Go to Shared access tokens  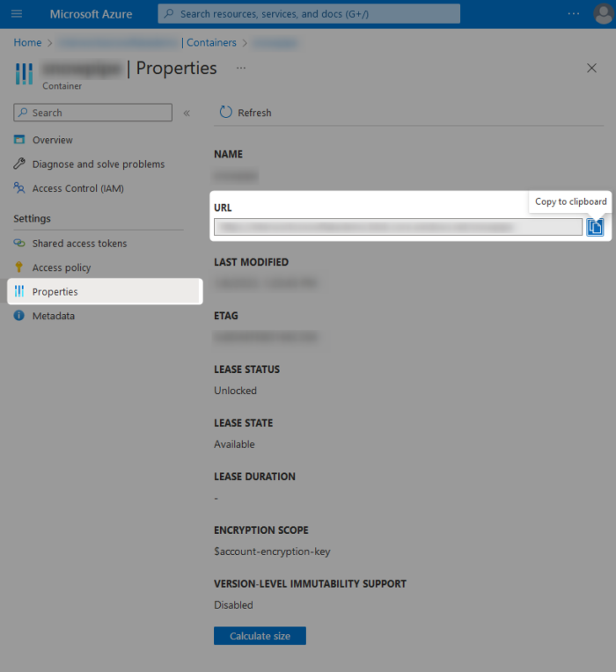coord(79,244)
